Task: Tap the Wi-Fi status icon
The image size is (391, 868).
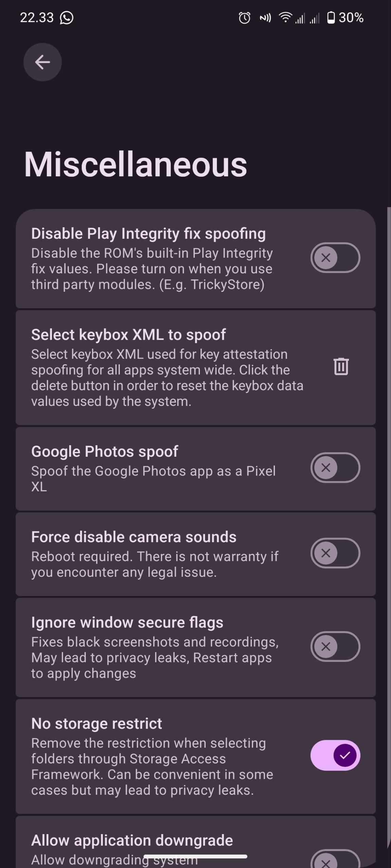Action: [x=285, y=17]
